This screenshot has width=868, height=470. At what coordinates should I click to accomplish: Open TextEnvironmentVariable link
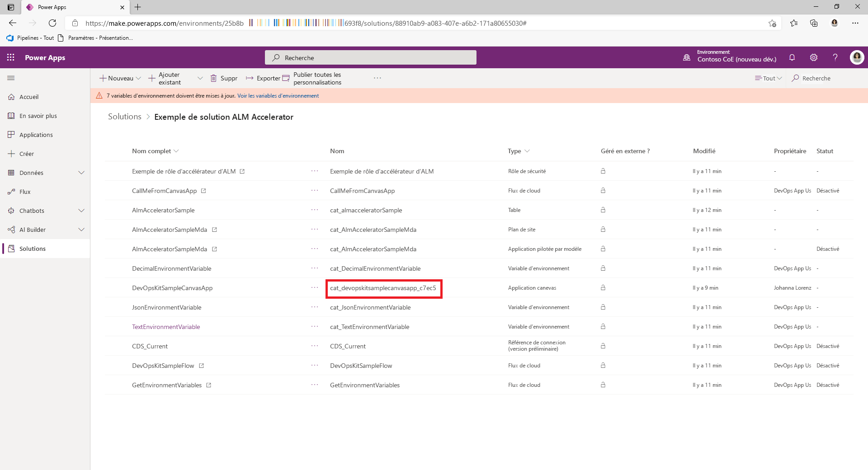click(166, 327)
